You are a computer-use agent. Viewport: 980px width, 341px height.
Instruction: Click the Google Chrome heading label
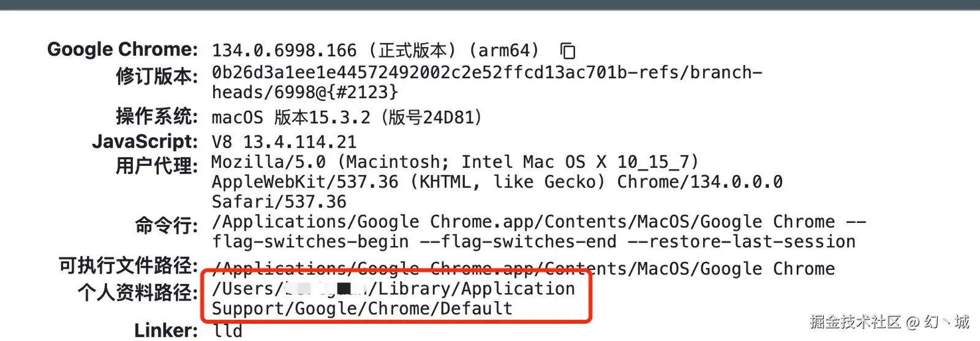[123, 50]
